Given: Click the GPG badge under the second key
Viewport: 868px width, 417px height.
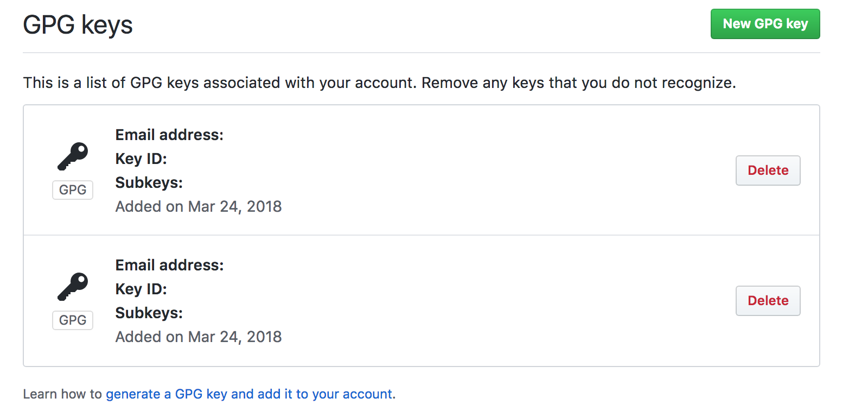Looking at the screenshot, I should [73, 320].
